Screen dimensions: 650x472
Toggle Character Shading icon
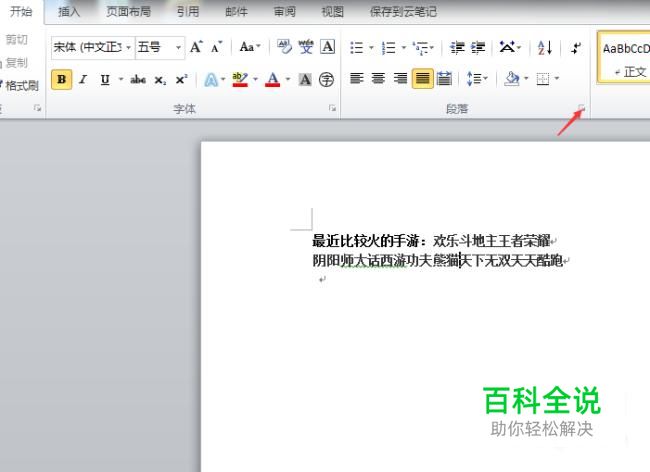click(x=305, y=79)
